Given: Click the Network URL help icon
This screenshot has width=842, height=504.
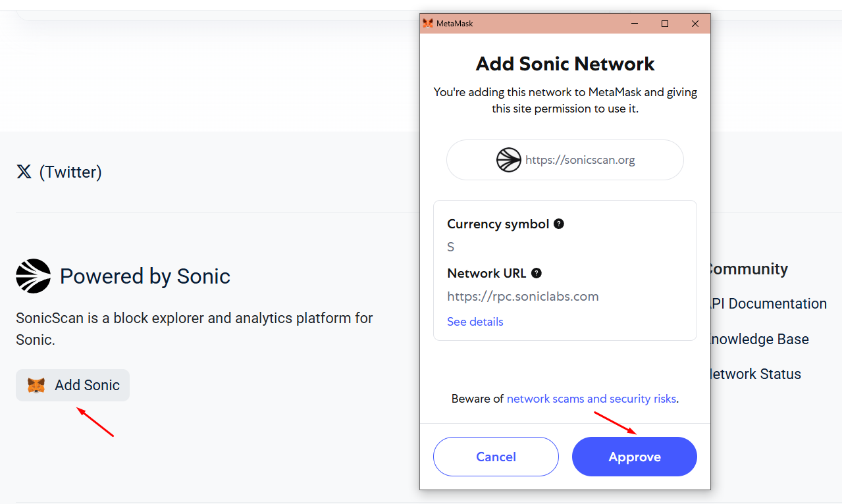Looking at the screenshot, I should (x=537, y=273).
